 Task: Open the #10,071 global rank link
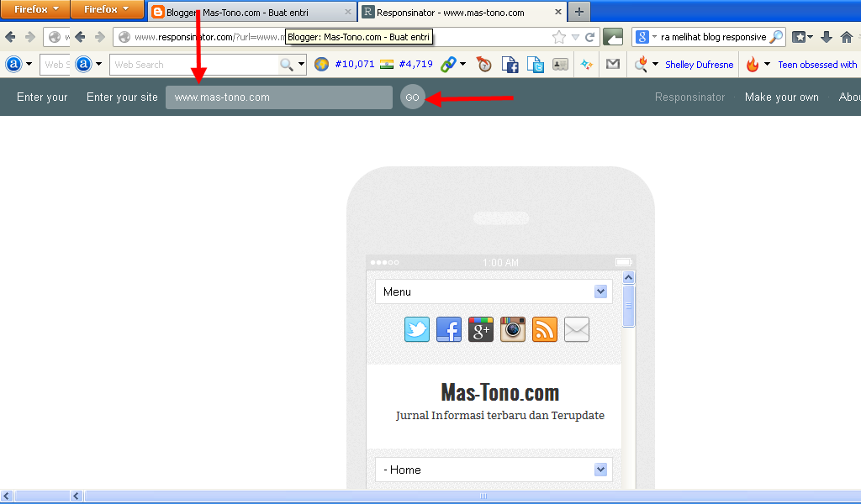coord(354,64)
